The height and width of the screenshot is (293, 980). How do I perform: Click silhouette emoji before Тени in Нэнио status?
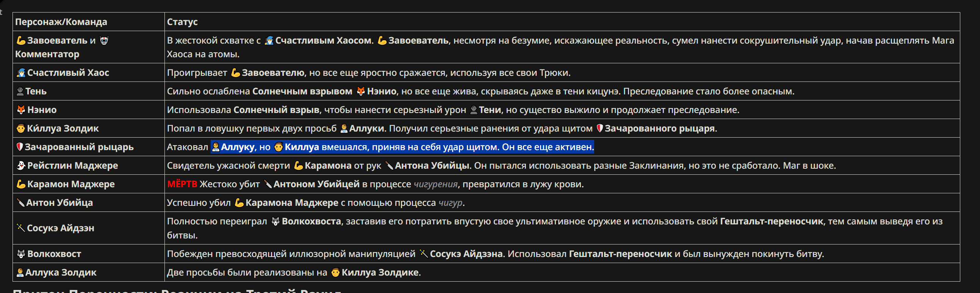(x=474, y=110)
